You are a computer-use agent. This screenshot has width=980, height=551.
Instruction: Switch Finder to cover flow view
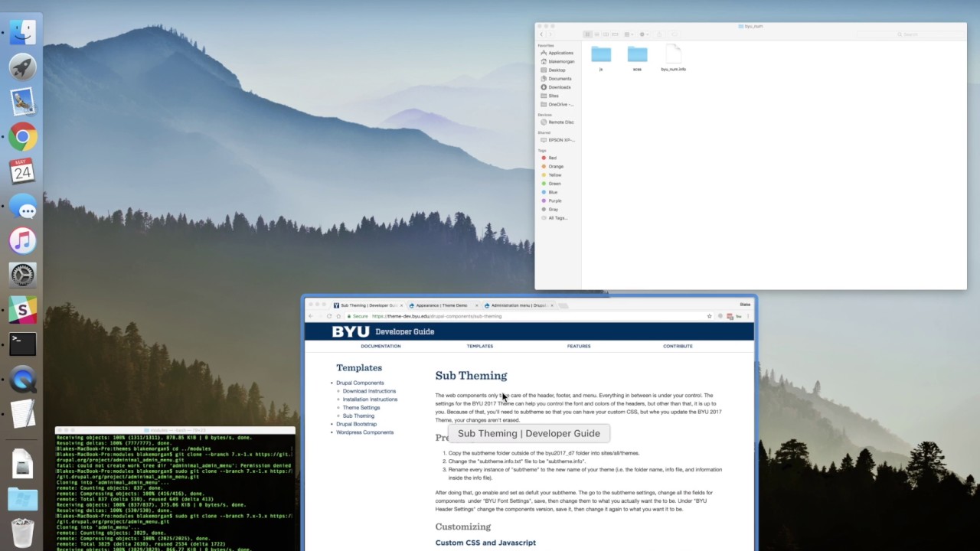coord(615,34)
